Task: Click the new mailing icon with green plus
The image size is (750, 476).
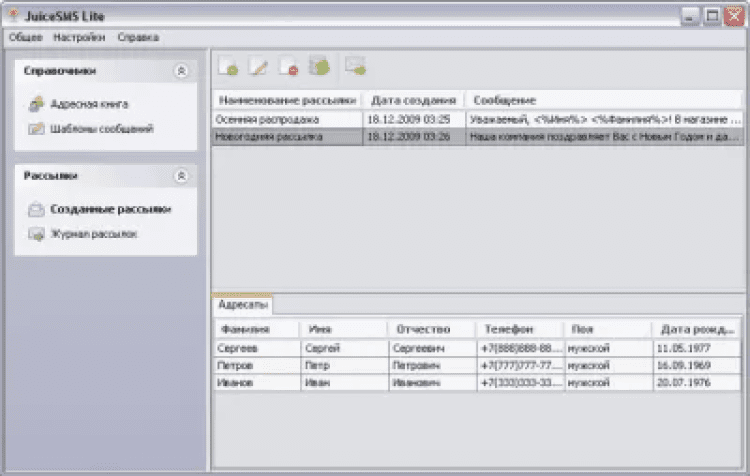Action: pos(228,66)
